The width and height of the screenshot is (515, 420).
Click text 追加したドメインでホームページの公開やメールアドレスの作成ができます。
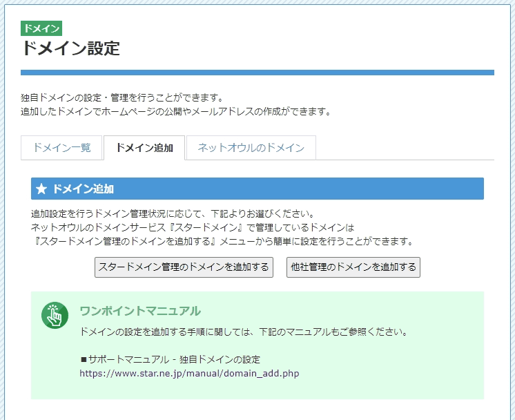click(176, 111)
